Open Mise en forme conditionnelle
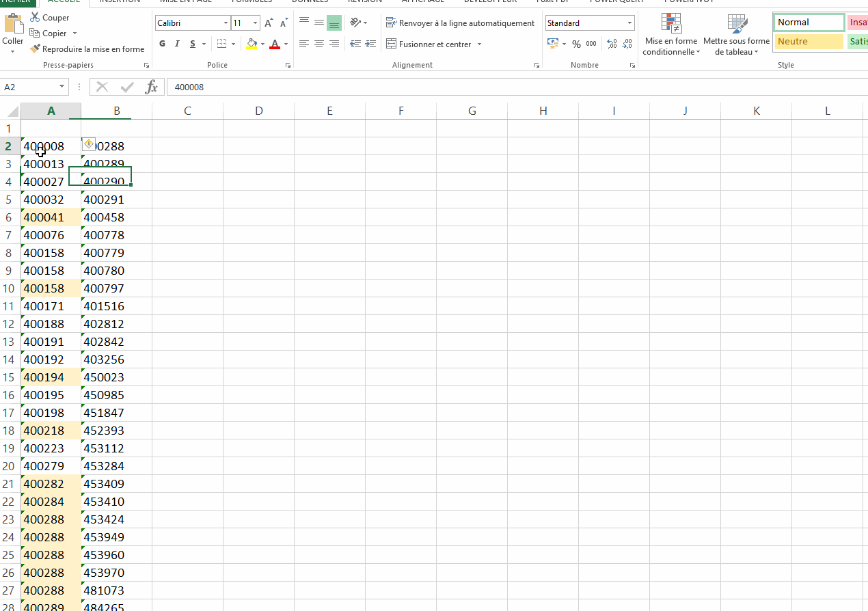Viewport: 868px width, 611px height. [x=671, y=36]
